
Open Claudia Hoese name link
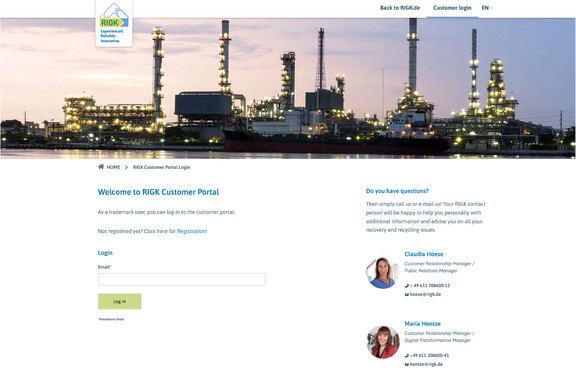(x=424, y=254)
